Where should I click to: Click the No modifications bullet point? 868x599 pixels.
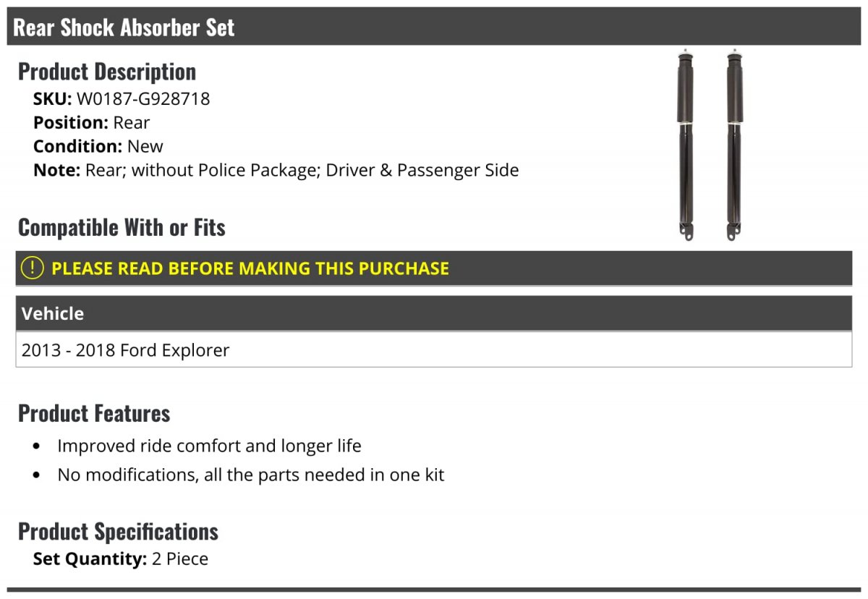tap(251, 475)
